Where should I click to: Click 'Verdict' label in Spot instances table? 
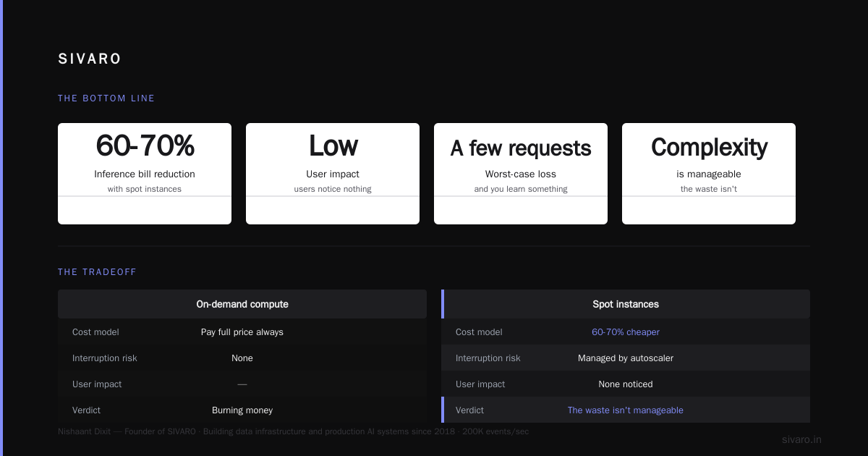coord(470,410)
